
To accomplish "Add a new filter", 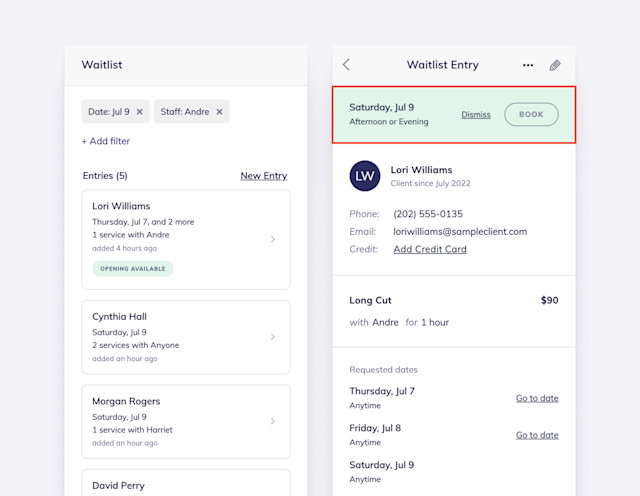I will coord(106,141).
